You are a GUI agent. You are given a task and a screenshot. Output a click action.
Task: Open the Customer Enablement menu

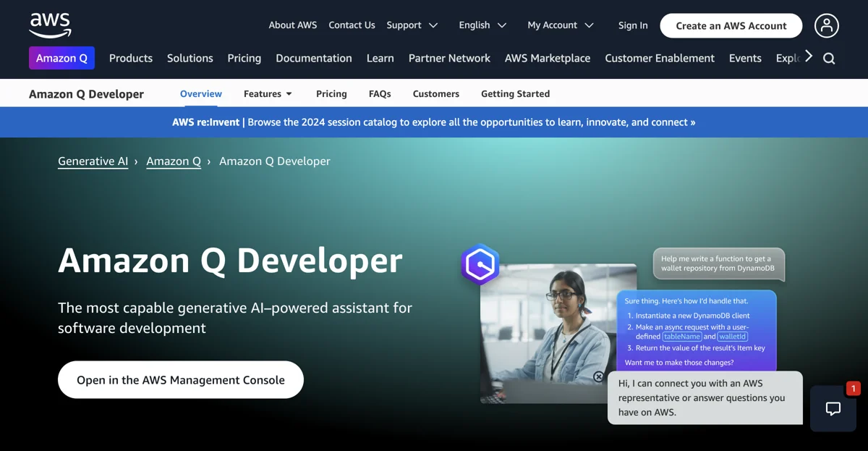tap(660, 58)
